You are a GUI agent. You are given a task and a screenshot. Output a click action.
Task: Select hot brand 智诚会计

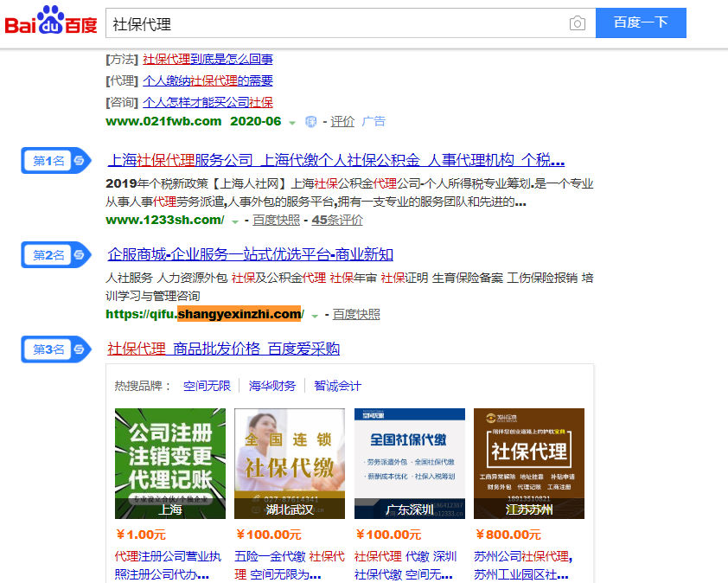click(337, 386)
